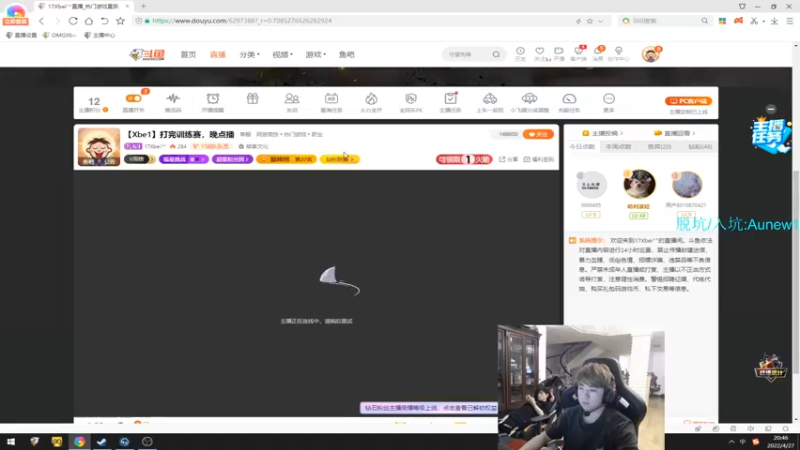The height and width of the screenshot is (450, 800).
Task: Switch to the 今日点数 ranking tab
Action: tap(582, 147)
